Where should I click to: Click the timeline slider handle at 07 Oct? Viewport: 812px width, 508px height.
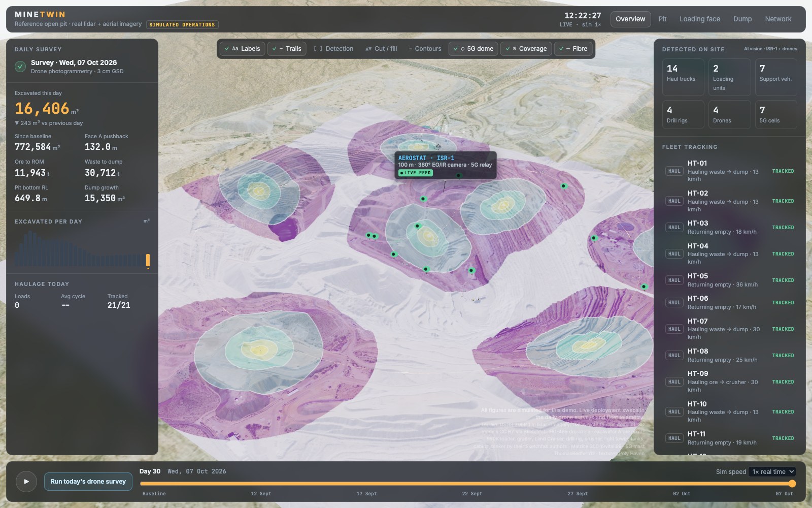(792, 484)
